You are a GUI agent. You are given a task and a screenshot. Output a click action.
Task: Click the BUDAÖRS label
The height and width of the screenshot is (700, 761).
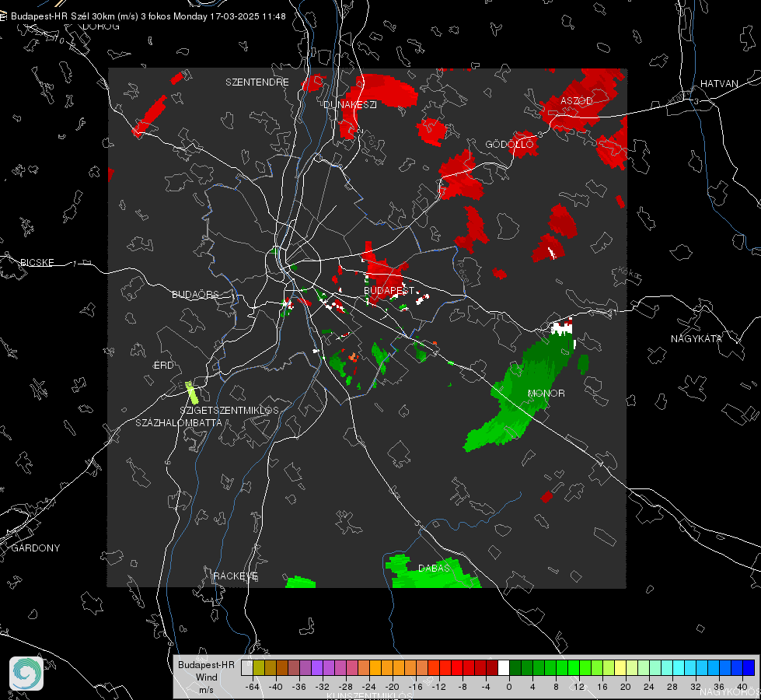click(196, 294)
